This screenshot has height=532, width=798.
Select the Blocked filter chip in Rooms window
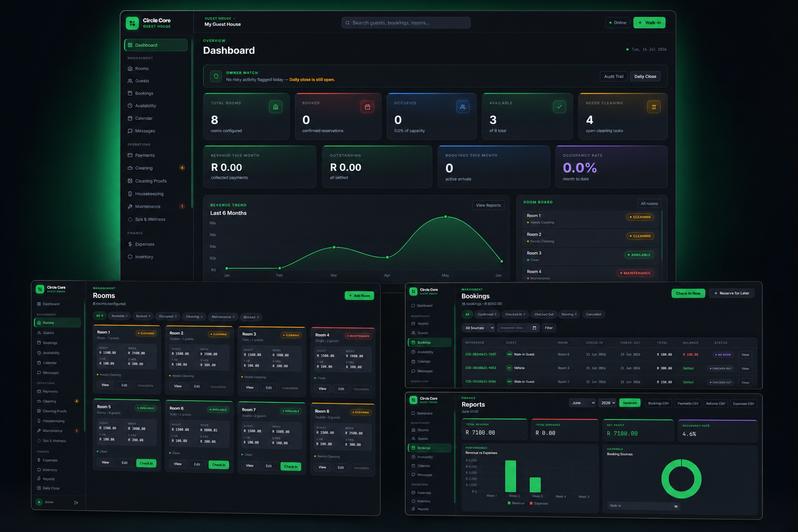(251, 317)
